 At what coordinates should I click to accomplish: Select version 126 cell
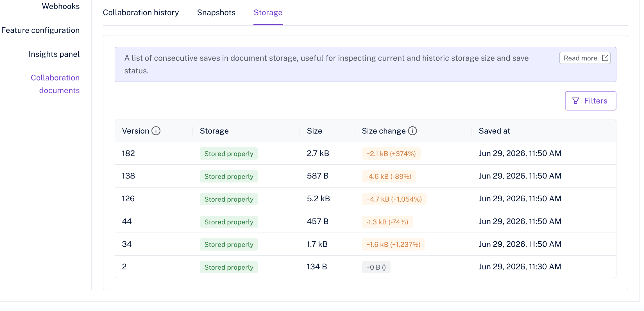pyautogui.click(x=128, y=199)
